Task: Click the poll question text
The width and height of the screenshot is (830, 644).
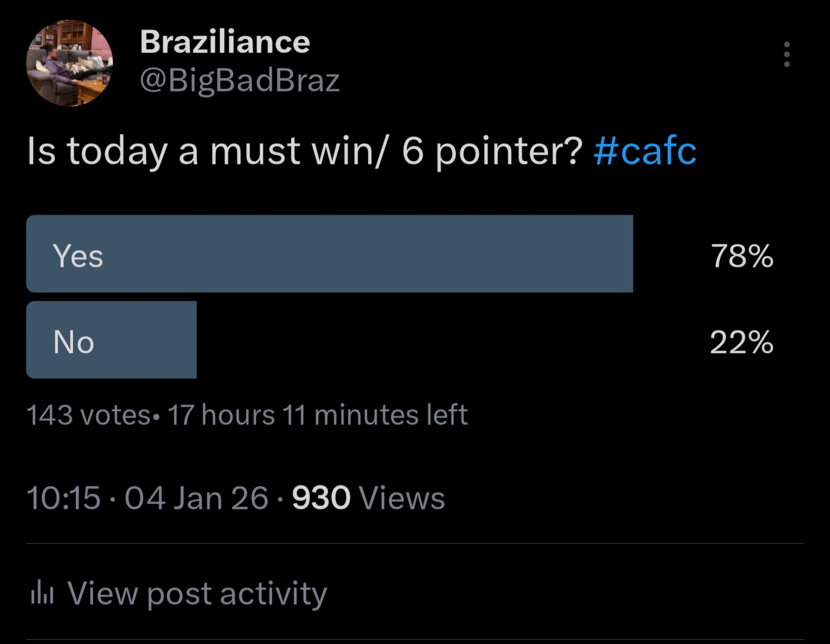Action: [304, 152]
